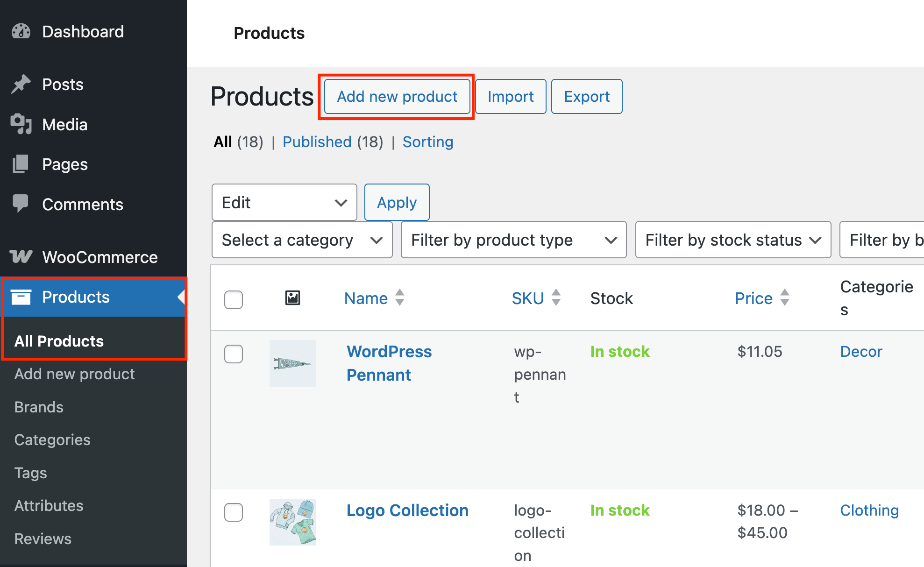Viewport: 924px width, 567px height.
Task: Sort by SKU using the arrows icon
Action: pyautogui.click(x=556, y=298)
